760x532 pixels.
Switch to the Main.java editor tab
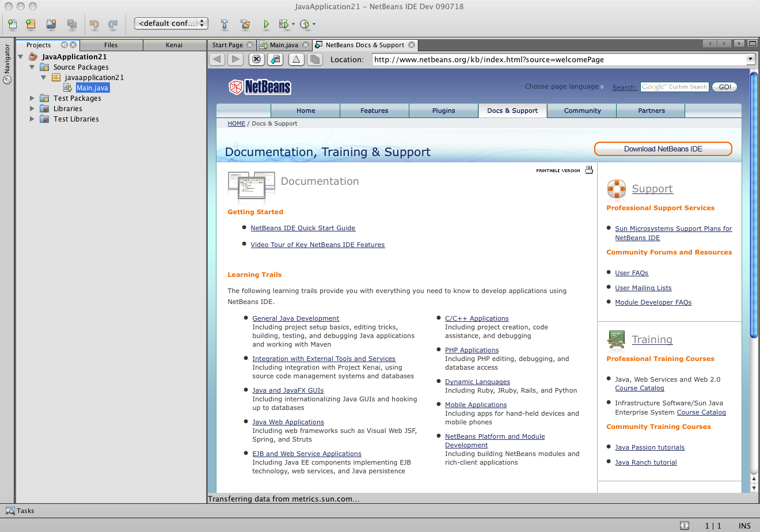coord(284,45)
